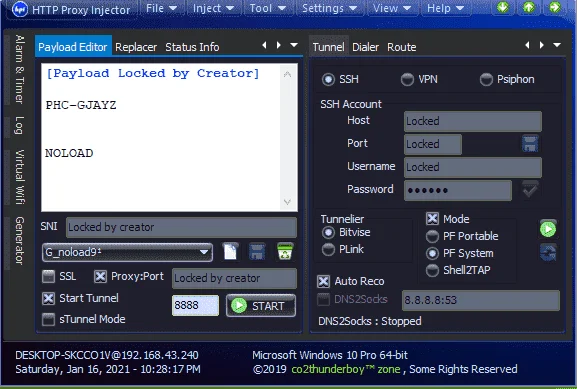
Task: Select Shell2TAP mode
Action: coord(432,270)
